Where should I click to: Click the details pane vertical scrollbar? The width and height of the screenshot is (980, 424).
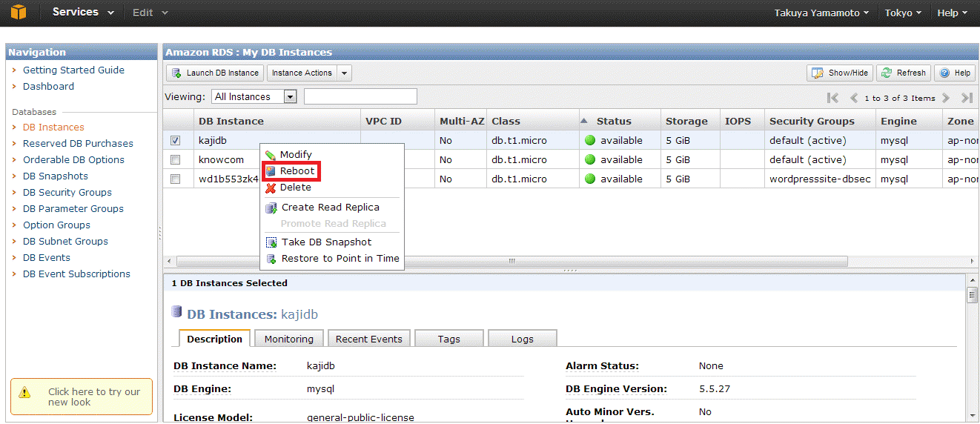[972, 295]
